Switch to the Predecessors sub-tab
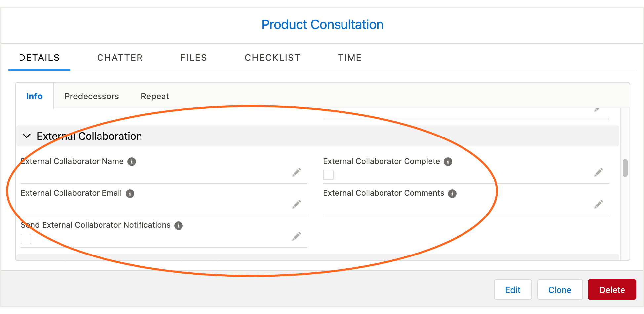 pyautogui.click(x=92, y=96)
